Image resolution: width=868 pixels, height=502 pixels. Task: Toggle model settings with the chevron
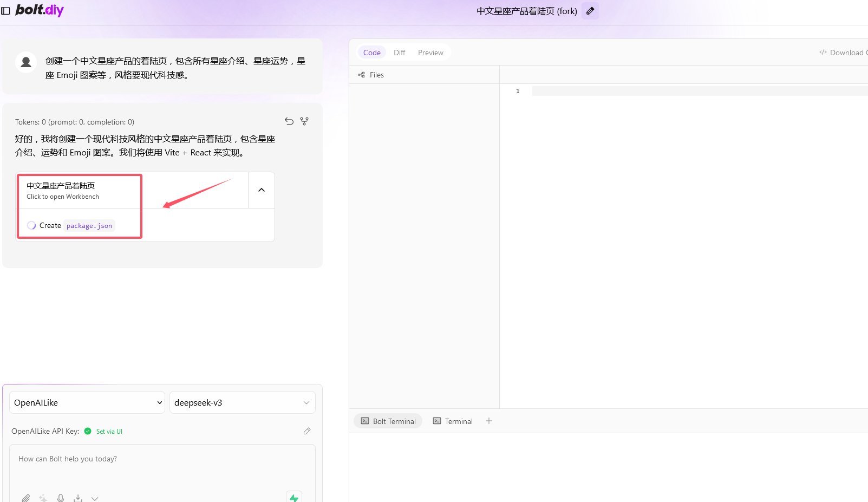pos(95,498)
